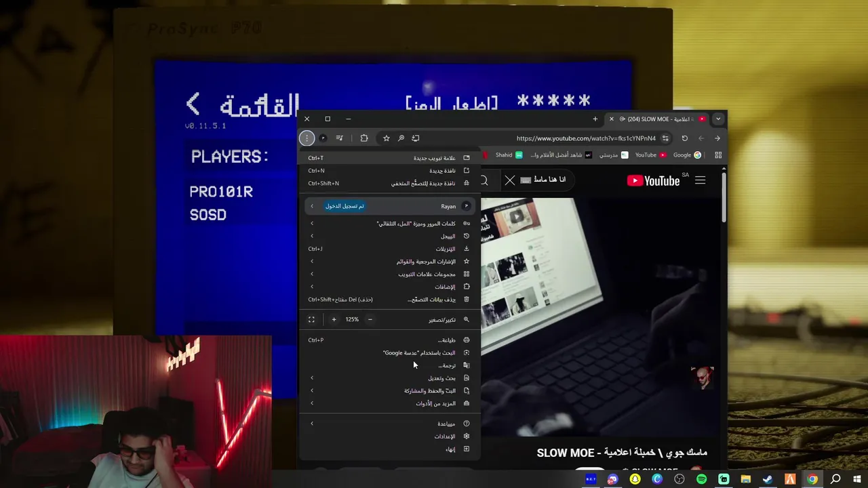Screen dimensions: 868x488
Task: Open Spotify from the taskbar
Action: (701, 479)
